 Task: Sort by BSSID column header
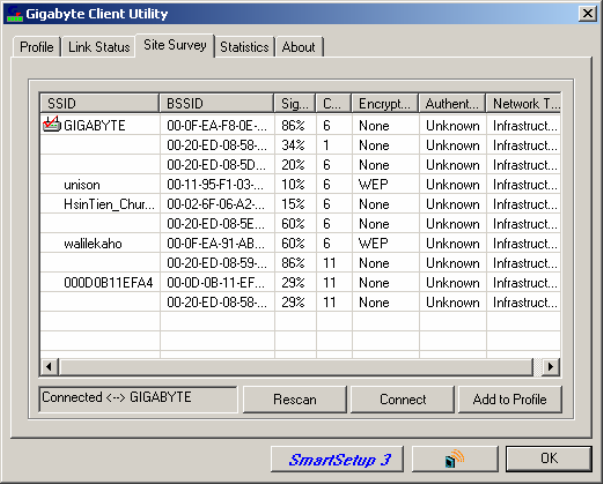click(x=217, y=103)
